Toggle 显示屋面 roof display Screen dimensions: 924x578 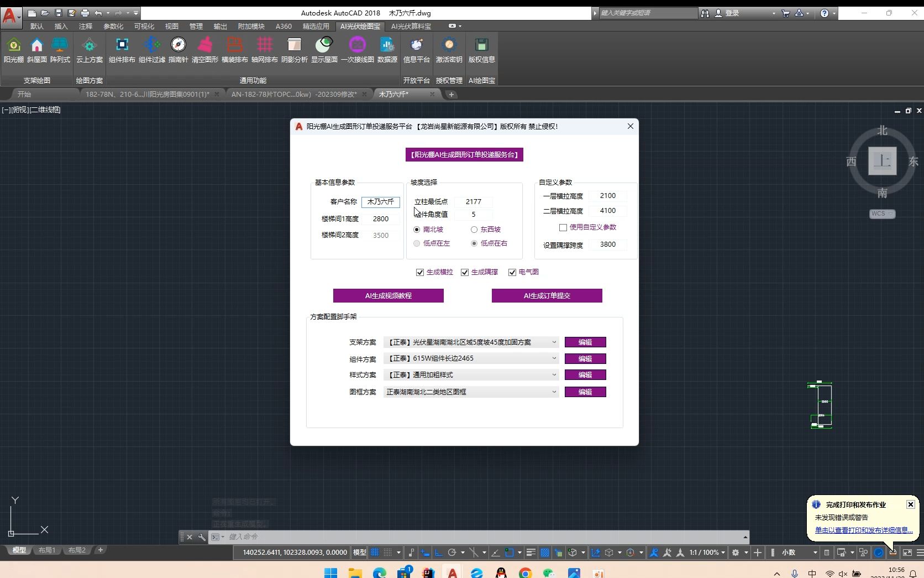324,50
